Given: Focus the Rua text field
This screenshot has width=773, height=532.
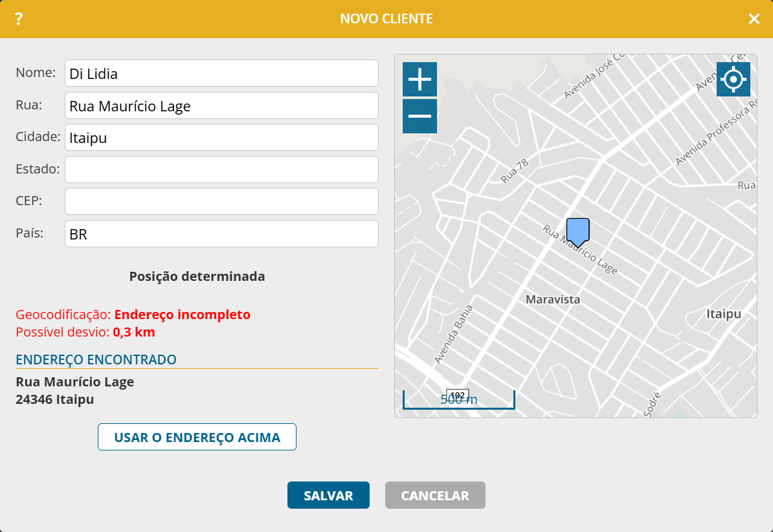Looking at the screenshot, I should (221, 105).
